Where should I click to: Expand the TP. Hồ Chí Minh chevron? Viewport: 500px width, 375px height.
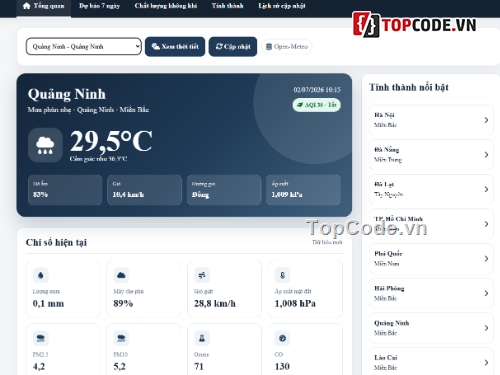[486, 224]
